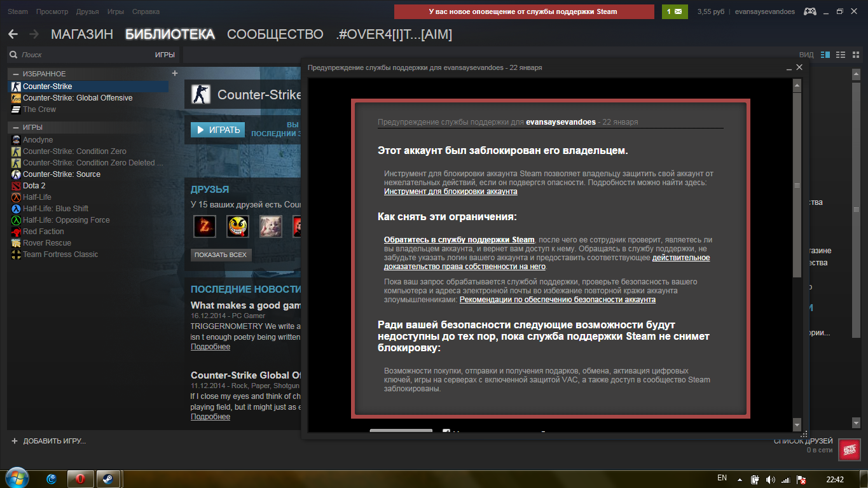
Task: Open Подробнее under the PC Gamer news
Action: click(x=210, y=347)
